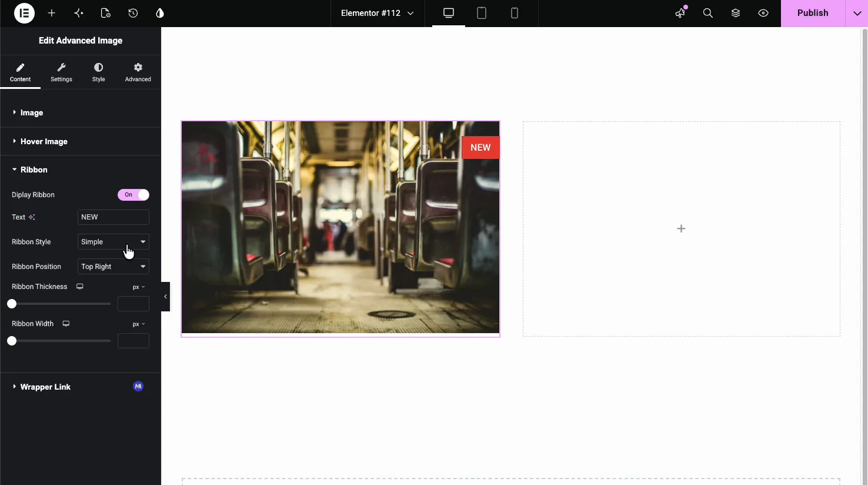
Task: Switch to Desktop view mode
Action: pyautogui.click(x=449, y=13)
